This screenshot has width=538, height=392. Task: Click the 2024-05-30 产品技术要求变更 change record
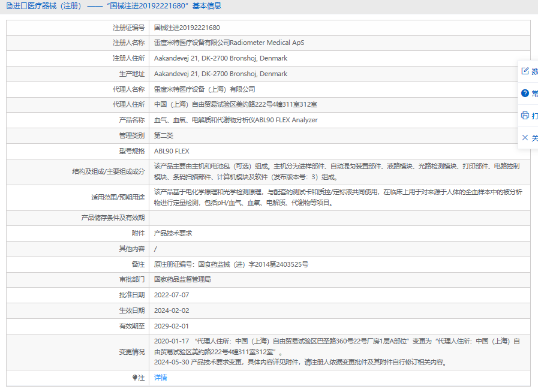coord(301,362)
